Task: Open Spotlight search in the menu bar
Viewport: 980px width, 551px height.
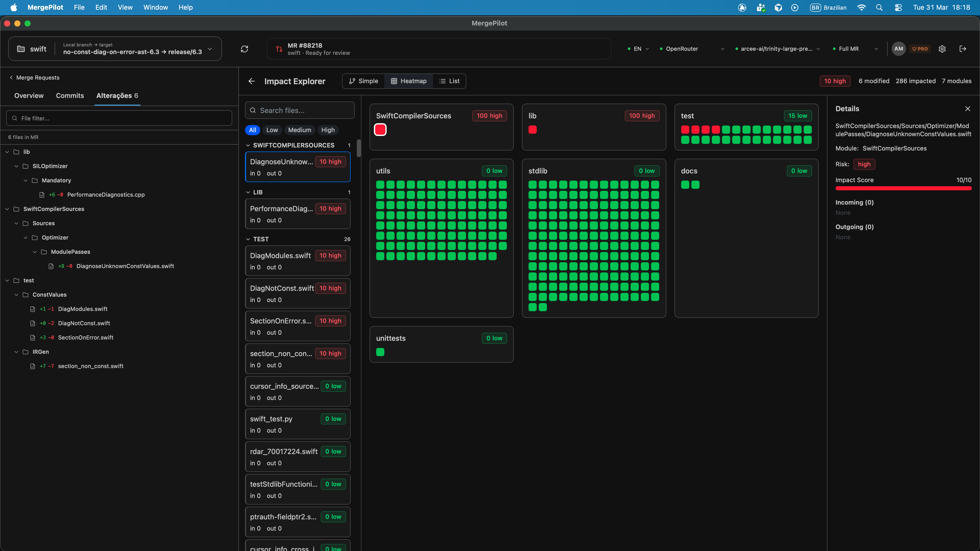Action: (879, 7)
